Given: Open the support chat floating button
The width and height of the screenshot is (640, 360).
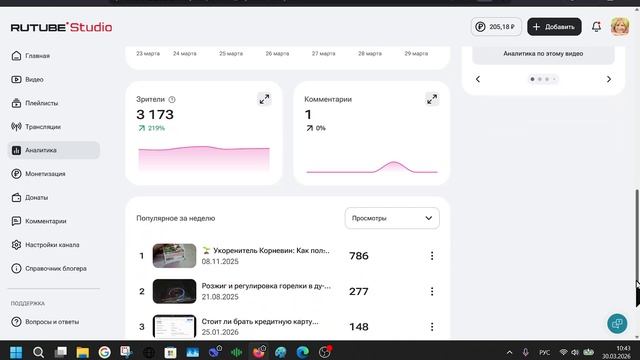Looking at the screenshot, I should point(617,324).
